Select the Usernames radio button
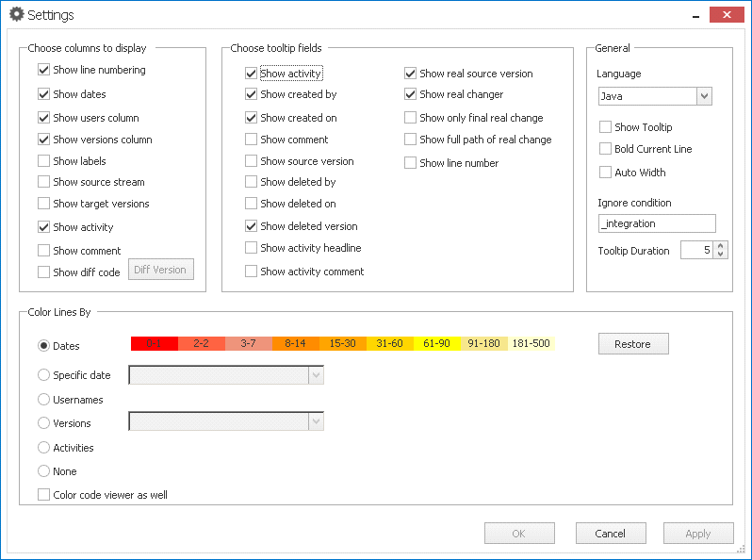The image size is (752, 560). click(44, 400)
